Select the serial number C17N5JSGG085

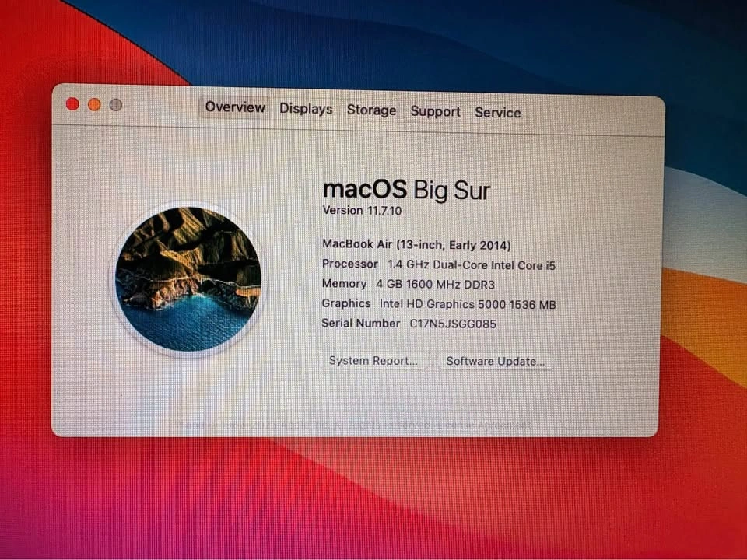pos(453,324)
